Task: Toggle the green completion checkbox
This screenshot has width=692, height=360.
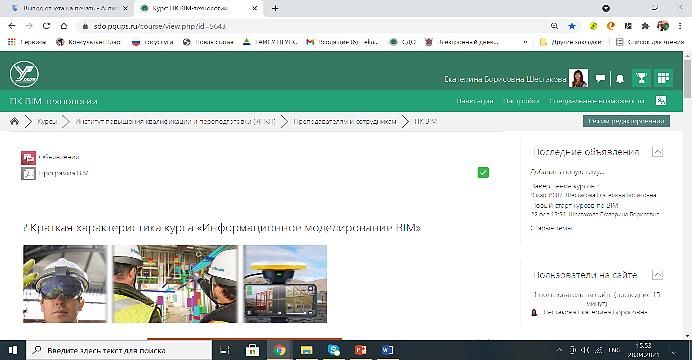Action: click(x=483, y=172)
